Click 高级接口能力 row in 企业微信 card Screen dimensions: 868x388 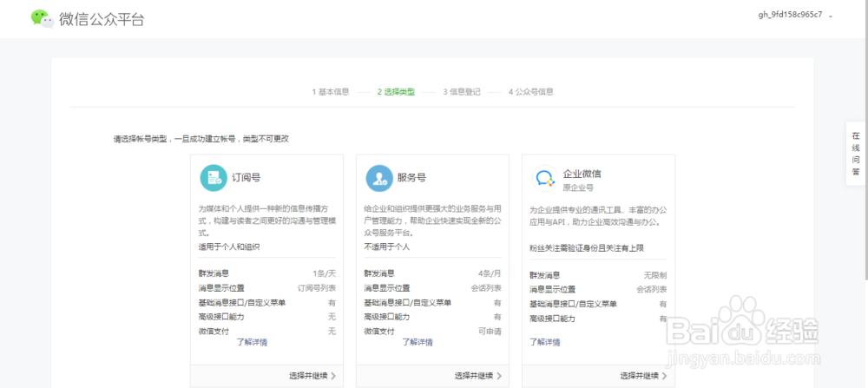coord(598,319)
